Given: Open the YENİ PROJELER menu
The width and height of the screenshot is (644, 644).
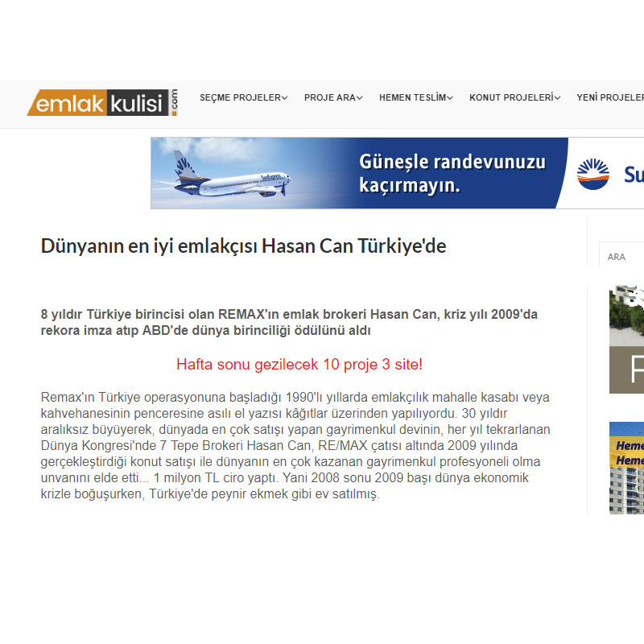Looking at the screenshot, I should 610,97.
